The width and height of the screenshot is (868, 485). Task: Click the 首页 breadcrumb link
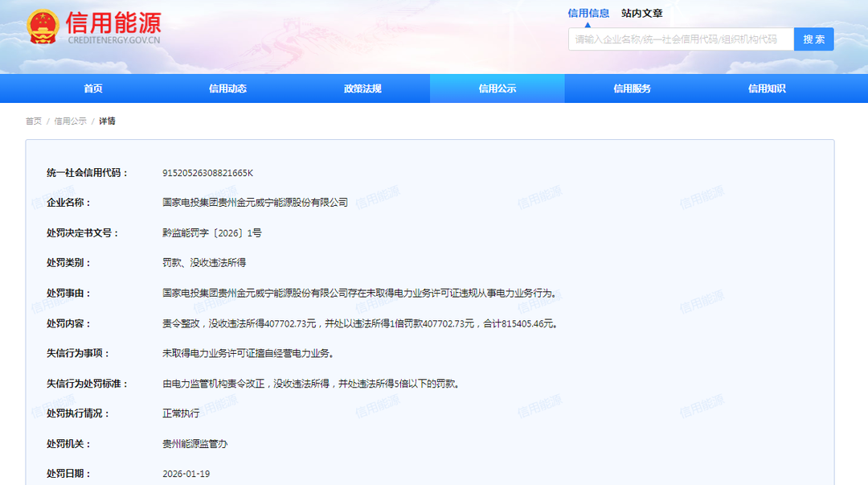(x=34, y=121)
